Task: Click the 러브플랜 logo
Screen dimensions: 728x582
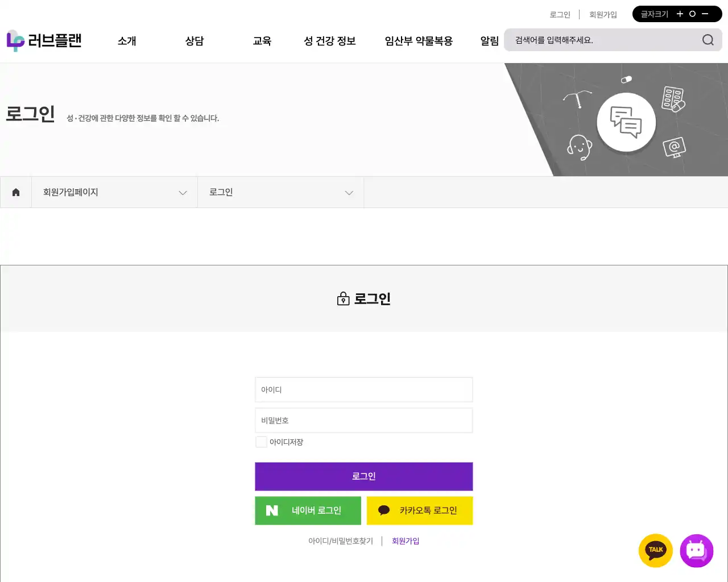Action: click(x=44, y=41)
